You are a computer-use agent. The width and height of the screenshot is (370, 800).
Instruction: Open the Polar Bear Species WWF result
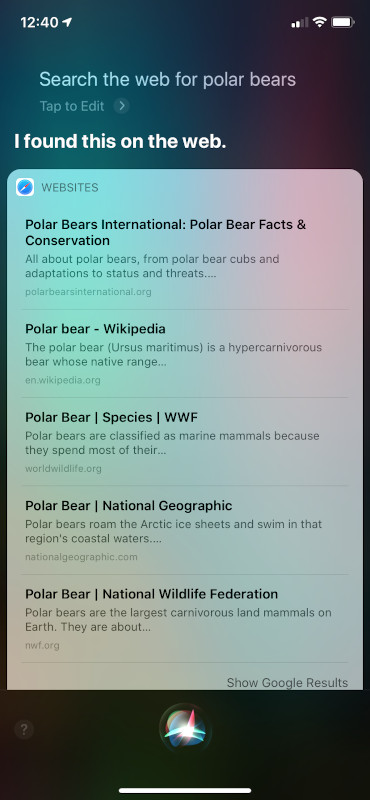pos(185,442)
